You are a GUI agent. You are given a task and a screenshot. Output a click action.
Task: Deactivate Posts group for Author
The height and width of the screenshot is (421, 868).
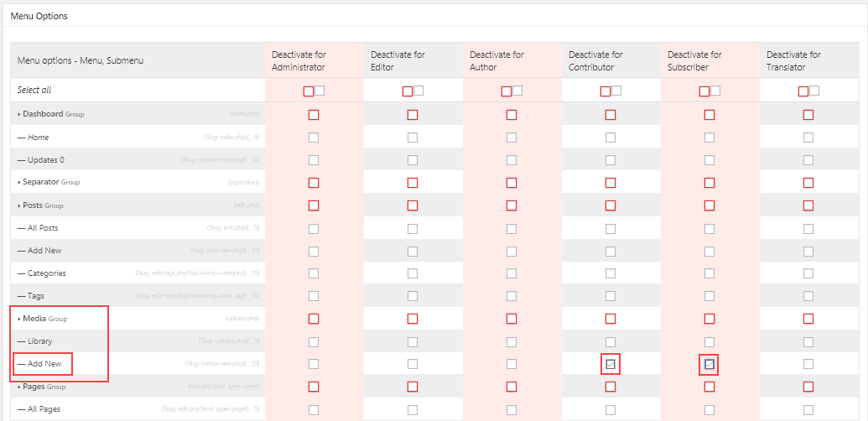(x=512, y=205)
